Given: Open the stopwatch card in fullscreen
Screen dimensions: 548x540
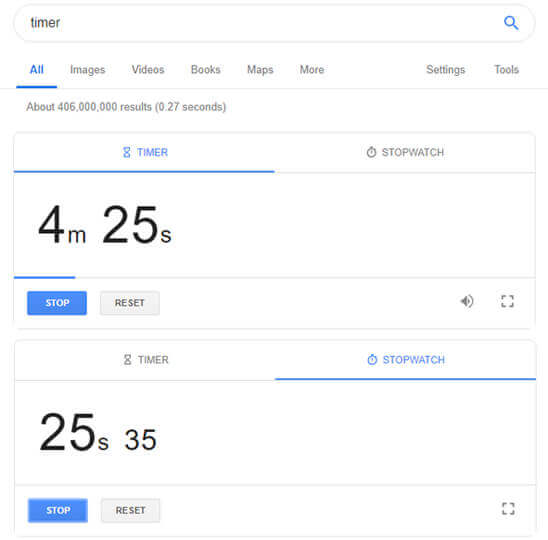Looking at the screenshot, I should tap(508, 509).
